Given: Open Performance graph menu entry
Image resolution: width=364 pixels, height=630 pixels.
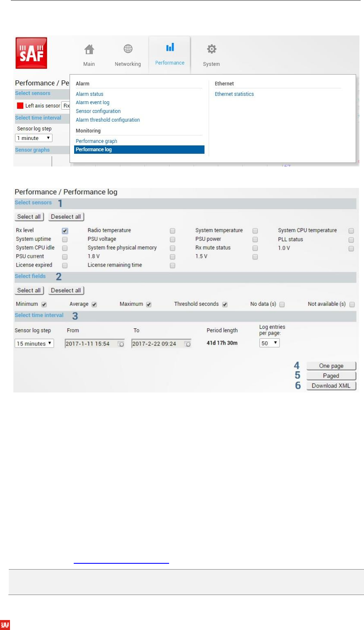Looking at the screenshot, I should (97, 141).
